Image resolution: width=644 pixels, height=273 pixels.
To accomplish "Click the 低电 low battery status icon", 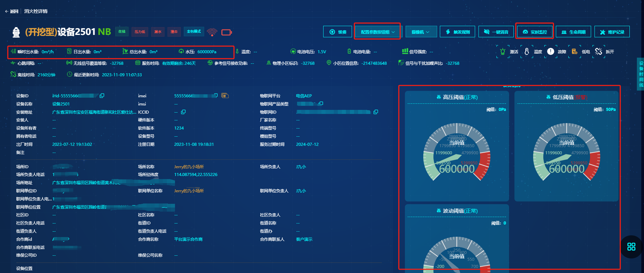I will pyautogui.click(x=574, y=52).
